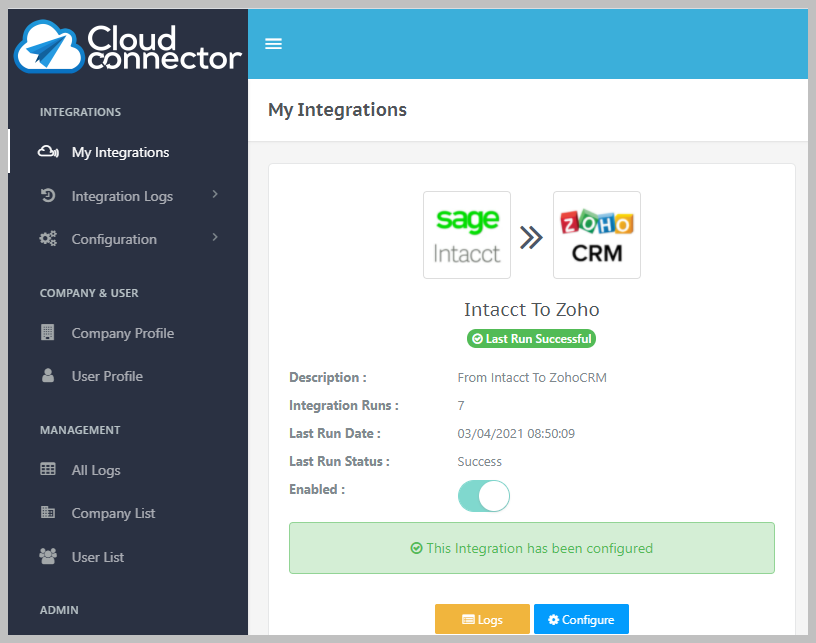This screenshot has height=643, width=816.
Task: Click the Last Run Successful badge
Action: (531, 339)
